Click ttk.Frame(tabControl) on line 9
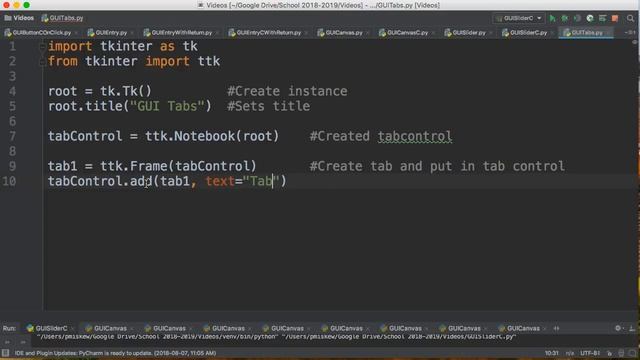Screen dimensions: 640x360 178,166
